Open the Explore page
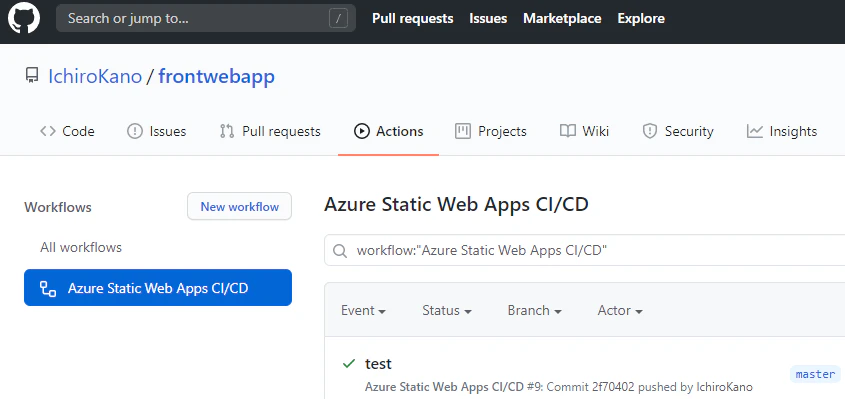 (641, 18)
